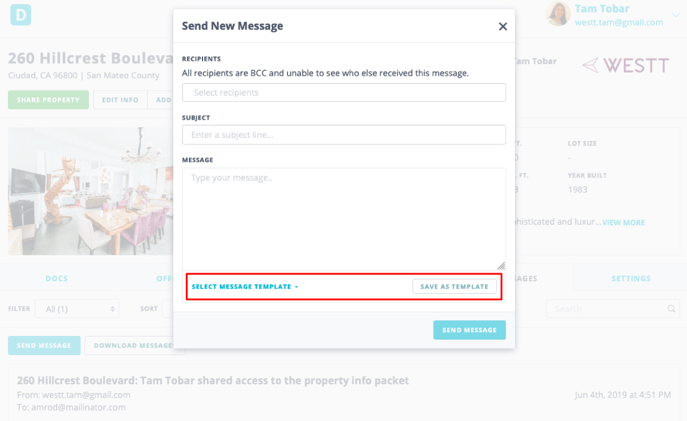Close the Send New Message dialog

click(x=503, y=26)
